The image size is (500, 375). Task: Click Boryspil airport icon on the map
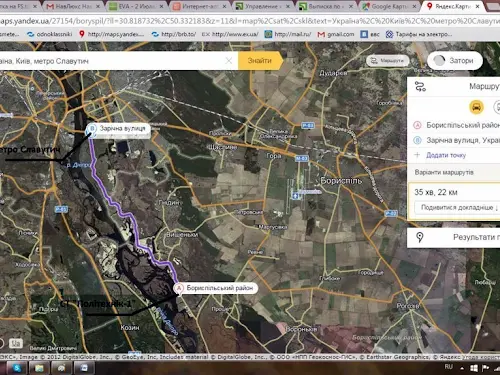coord(295,196)
